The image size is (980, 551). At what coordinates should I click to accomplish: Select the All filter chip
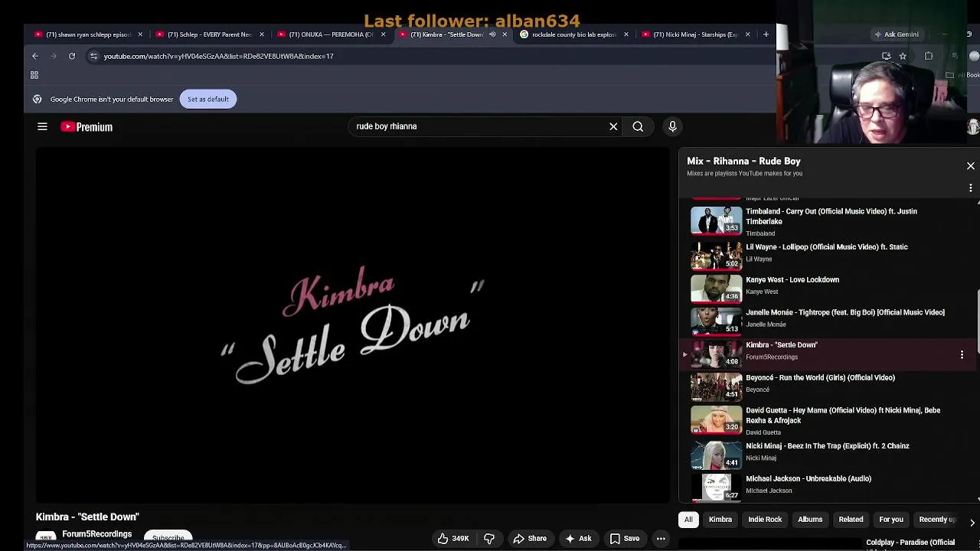(x=688, y=520)
